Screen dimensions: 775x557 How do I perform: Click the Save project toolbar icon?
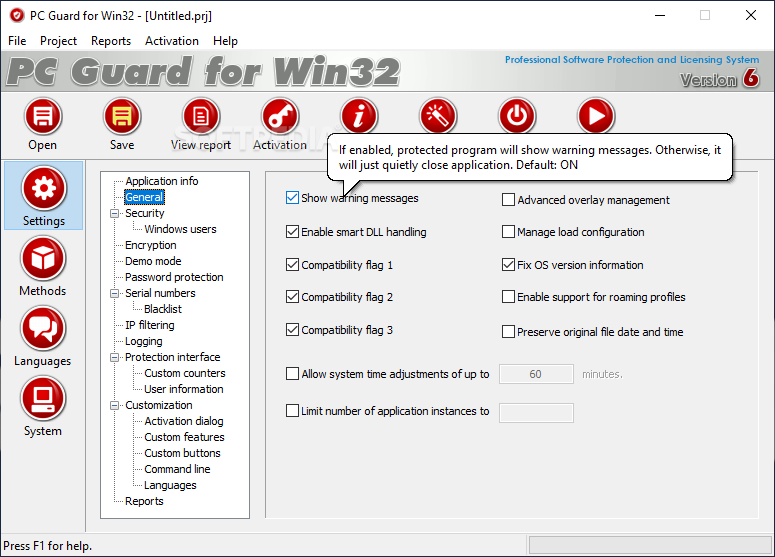coord(122,117)
